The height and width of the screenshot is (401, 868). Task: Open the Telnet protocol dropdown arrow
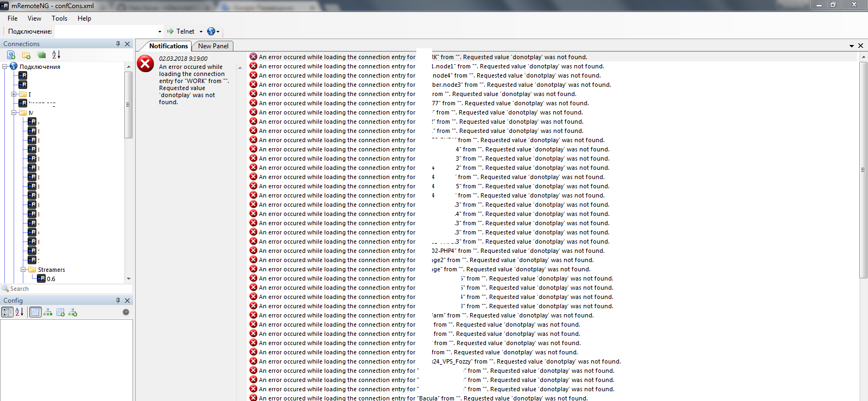(201, 31)
